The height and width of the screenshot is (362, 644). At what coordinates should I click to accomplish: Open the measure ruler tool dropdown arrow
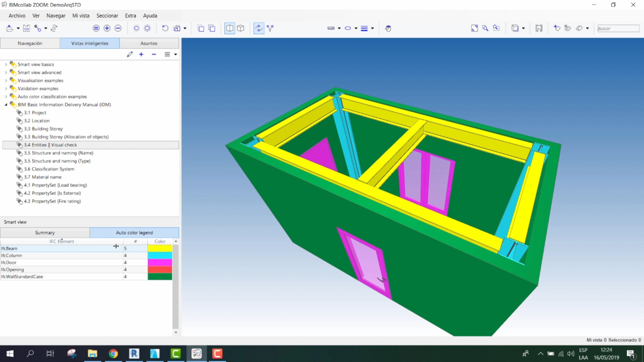339,28
